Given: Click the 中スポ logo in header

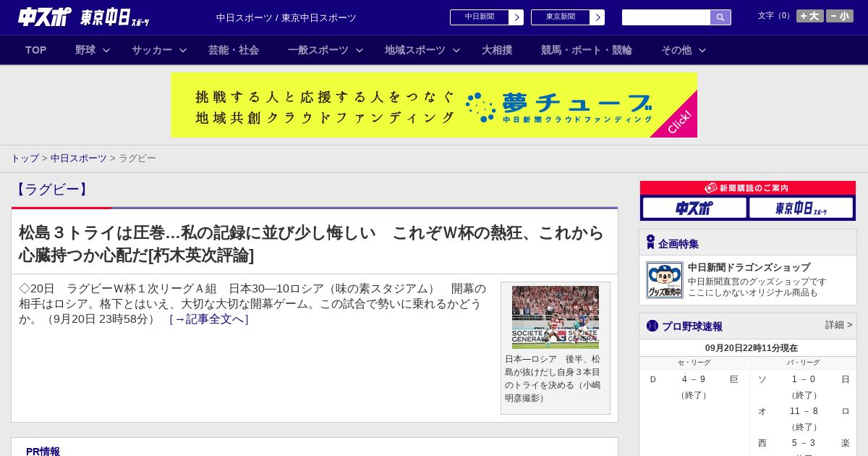Looking at the screenshot, I should pyautogui.click(x=45, y=17).
